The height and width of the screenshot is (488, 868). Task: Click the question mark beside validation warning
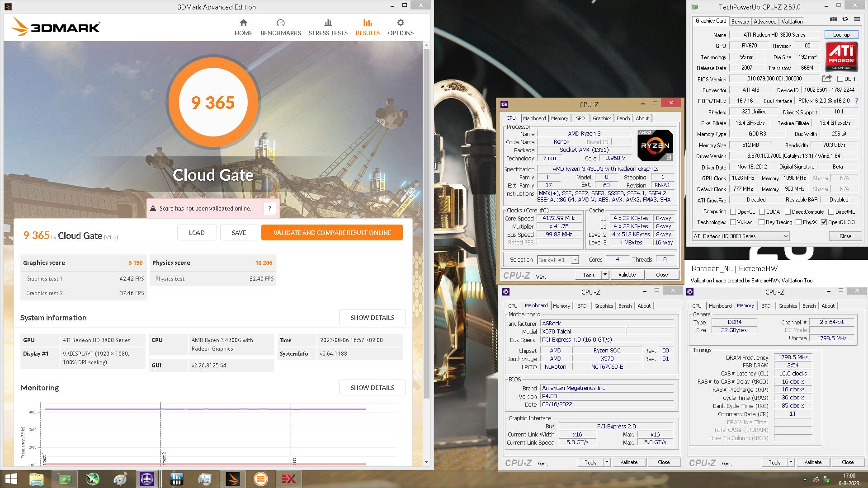pyautogui.click(x=269, y=208)
